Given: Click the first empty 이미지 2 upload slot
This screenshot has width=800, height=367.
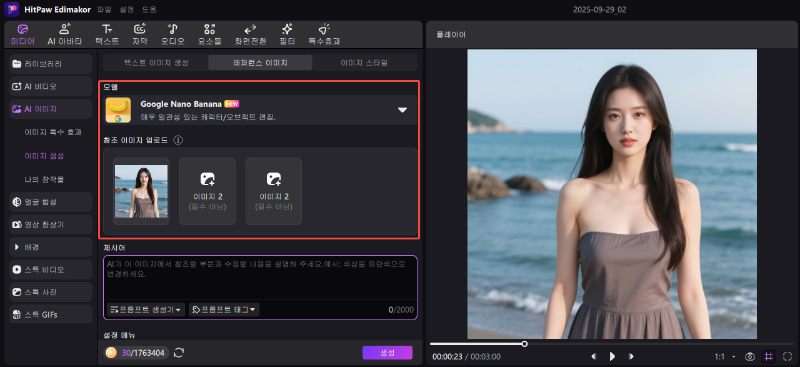Looking at the screenshot, I should click(x=207, y=191).
